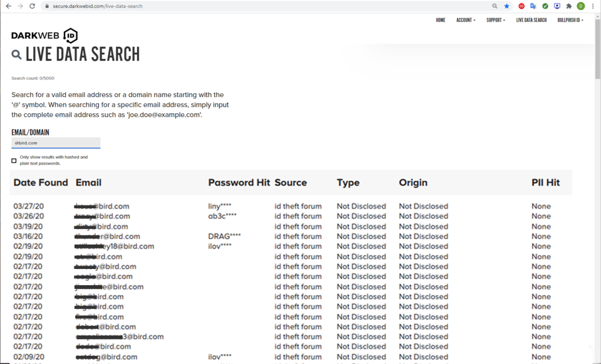Click the PII Hit column header

pos(545,183)
